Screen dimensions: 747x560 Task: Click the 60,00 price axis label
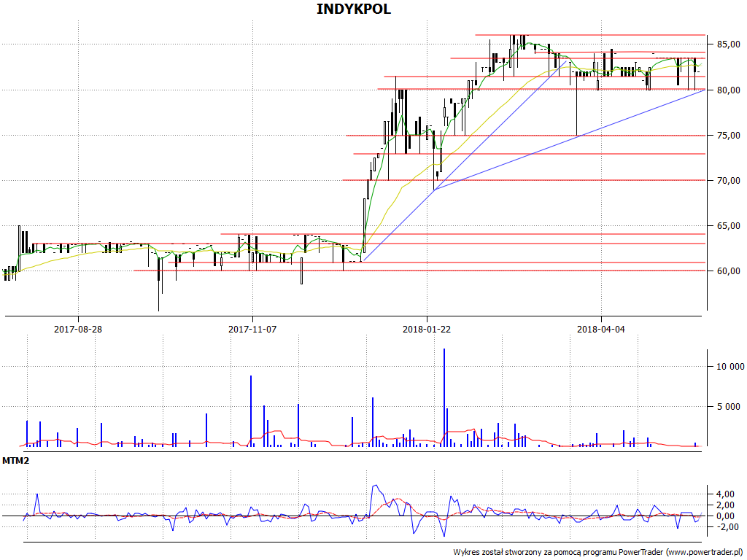[x=729, y=271]
